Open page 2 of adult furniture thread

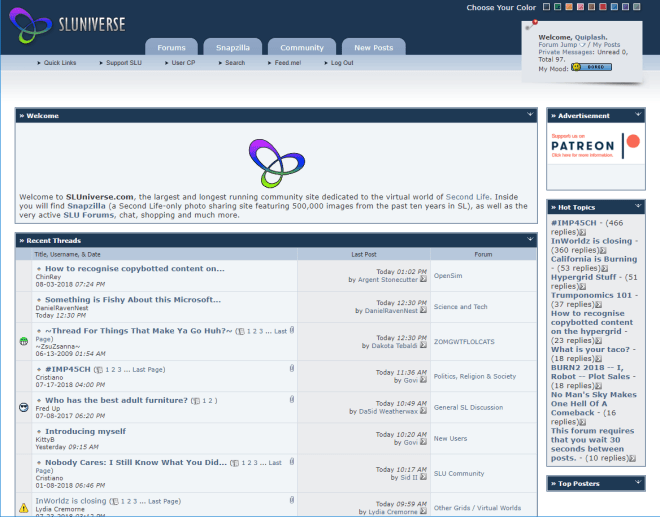point(210,401)
